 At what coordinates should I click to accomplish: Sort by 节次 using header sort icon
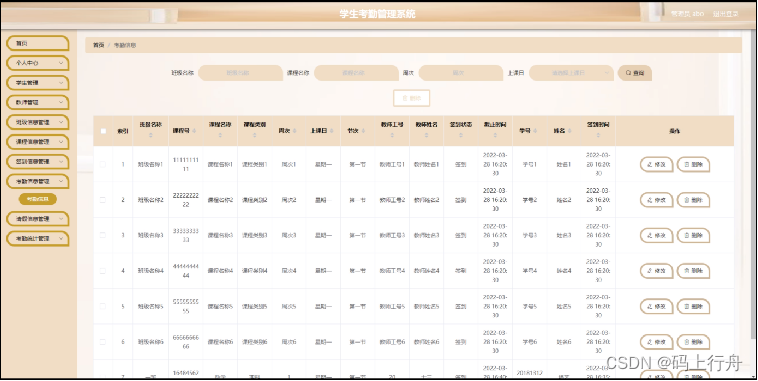(x=363, y=131)
